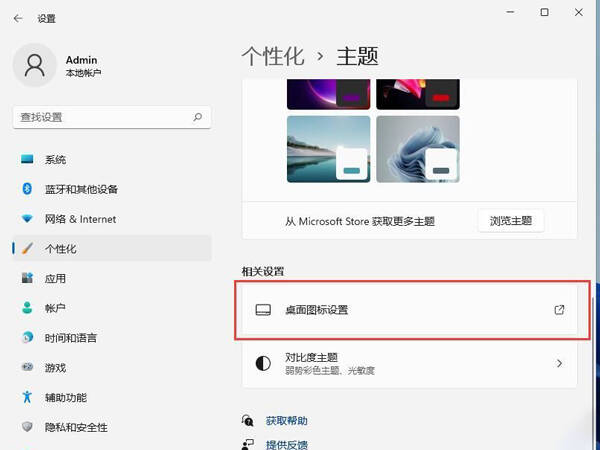The image size is (600, 450).
Task: Open 时间和语言 settings category
Action: click(x=112, y=338)
